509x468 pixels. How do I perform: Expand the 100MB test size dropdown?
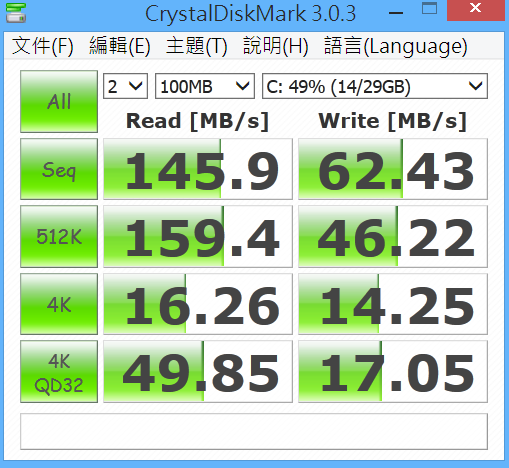click(205, 86)
